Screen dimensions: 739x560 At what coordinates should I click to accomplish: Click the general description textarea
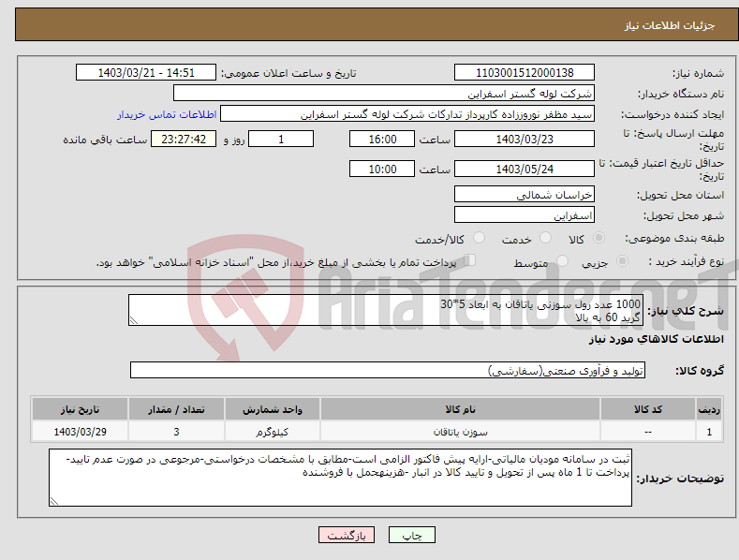point(386,310)
